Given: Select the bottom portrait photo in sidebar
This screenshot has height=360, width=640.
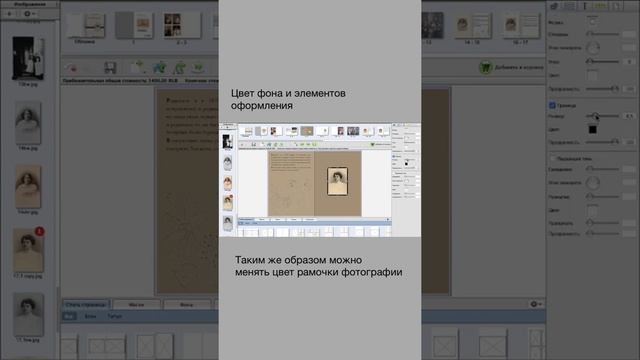Looking at the screenshot, I should point(28,314).
